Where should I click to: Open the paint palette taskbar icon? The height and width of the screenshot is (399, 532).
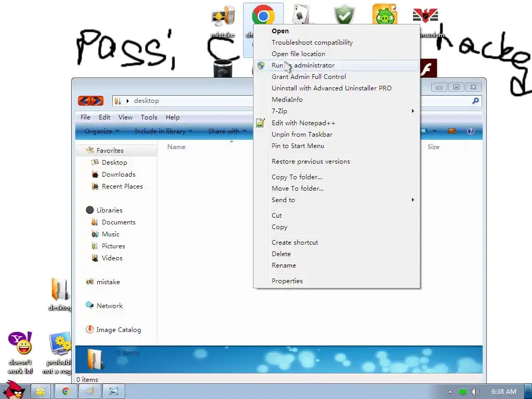pos(89,392)
